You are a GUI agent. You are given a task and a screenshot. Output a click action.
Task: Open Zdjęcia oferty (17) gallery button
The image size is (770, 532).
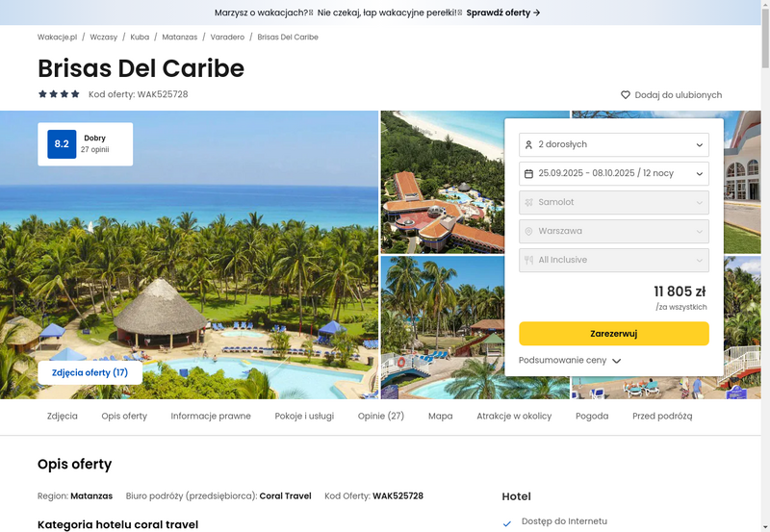tap(90, 372)
